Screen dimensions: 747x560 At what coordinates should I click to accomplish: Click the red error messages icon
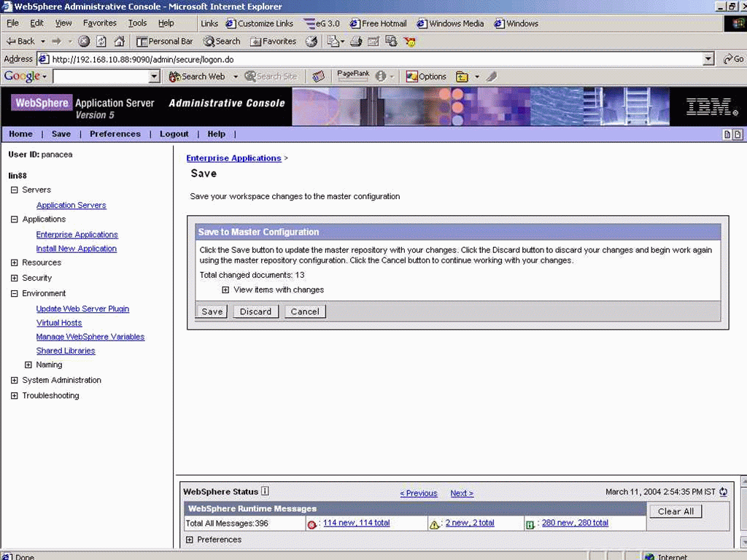pos(312,525)
